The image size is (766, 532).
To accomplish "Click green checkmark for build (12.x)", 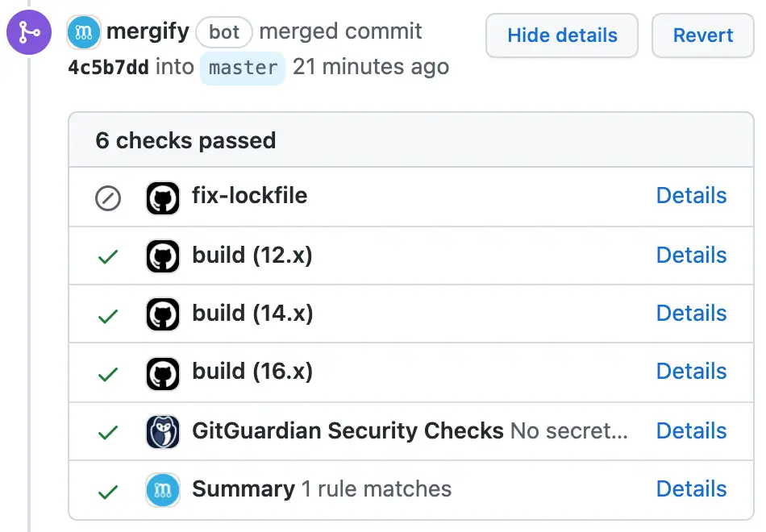I will click(108, 256).
